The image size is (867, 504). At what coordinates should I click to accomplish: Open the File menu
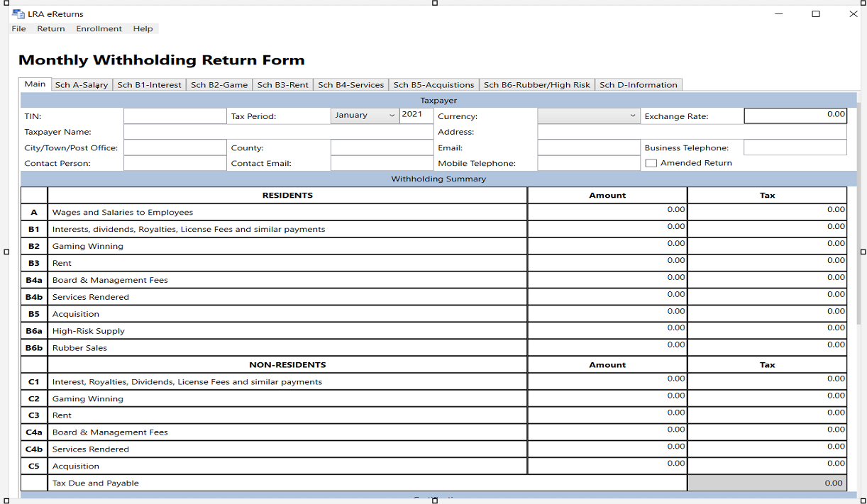(19, 29)
